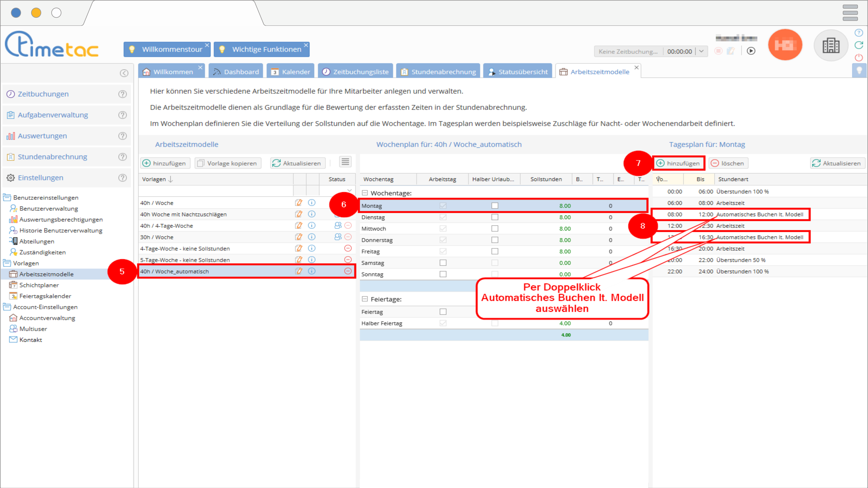Image resolution: width=868 pixels, height=488 pixels.
Task: Select Schichtplaner in sidebar tree
Action: click(39, 285)
